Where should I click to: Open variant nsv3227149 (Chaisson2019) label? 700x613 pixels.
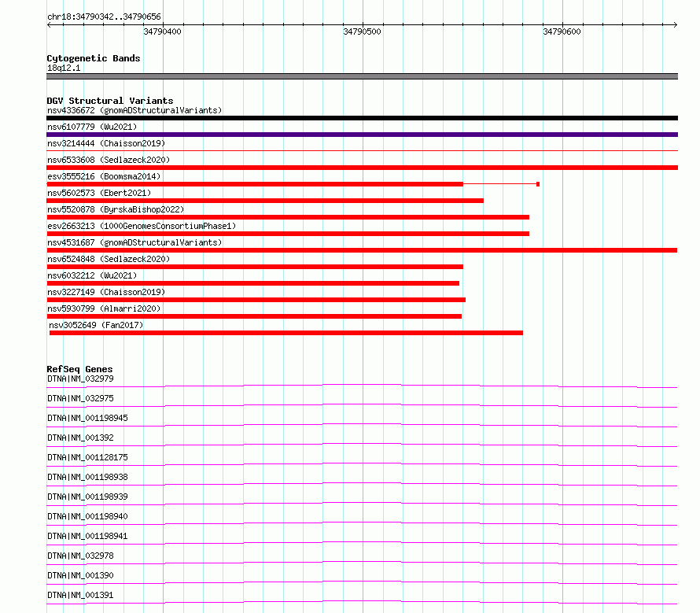(106, 292)
